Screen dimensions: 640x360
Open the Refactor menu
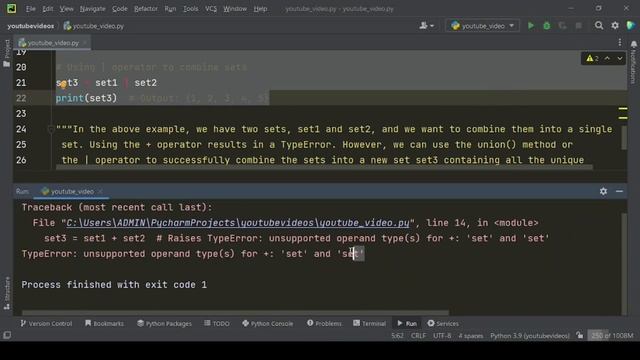pos(146,9)
